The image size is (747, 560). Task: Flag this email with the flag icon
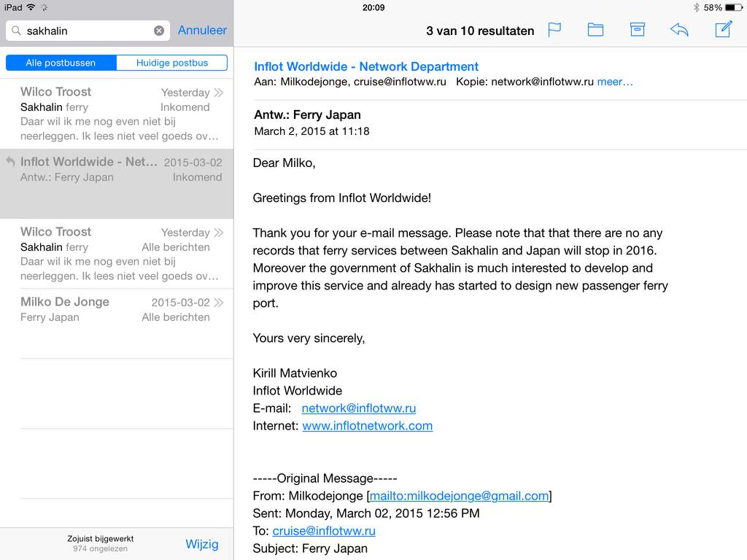coord(554,30)
